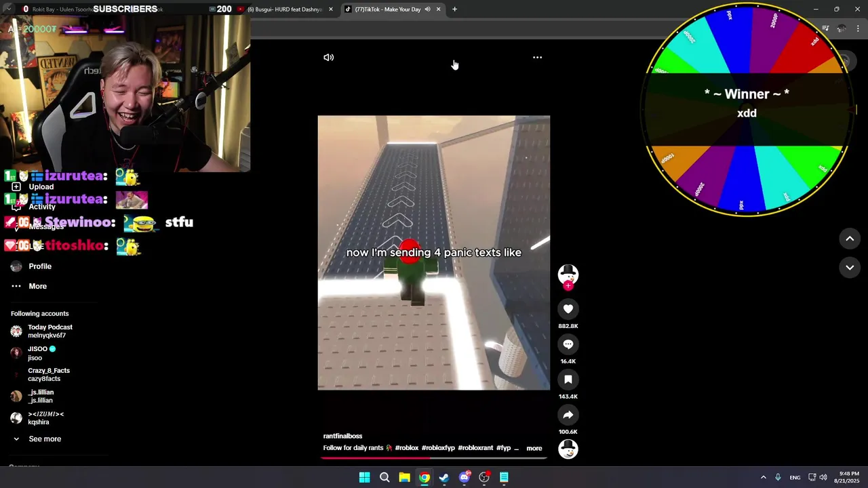Screen dimensions: 868x488
Task: Open network tray icon
Action: coord(812,477)
